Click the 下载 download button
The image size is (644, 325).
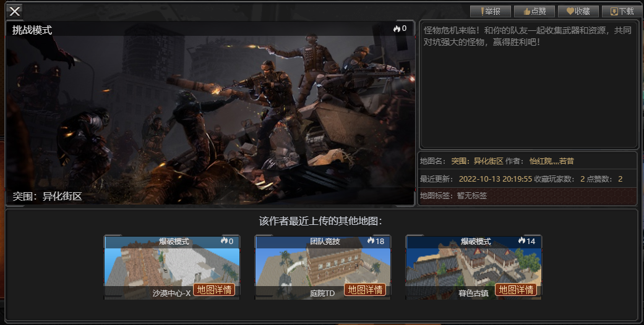pos(622,12)
